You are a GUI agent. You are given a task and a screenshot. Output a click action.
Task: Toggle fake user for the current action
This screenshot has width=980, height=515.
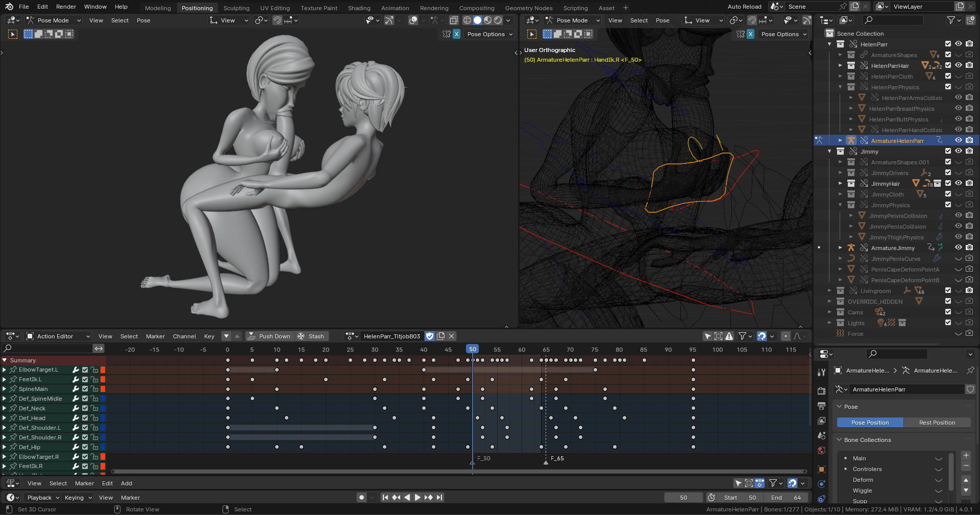pos(430,336)
